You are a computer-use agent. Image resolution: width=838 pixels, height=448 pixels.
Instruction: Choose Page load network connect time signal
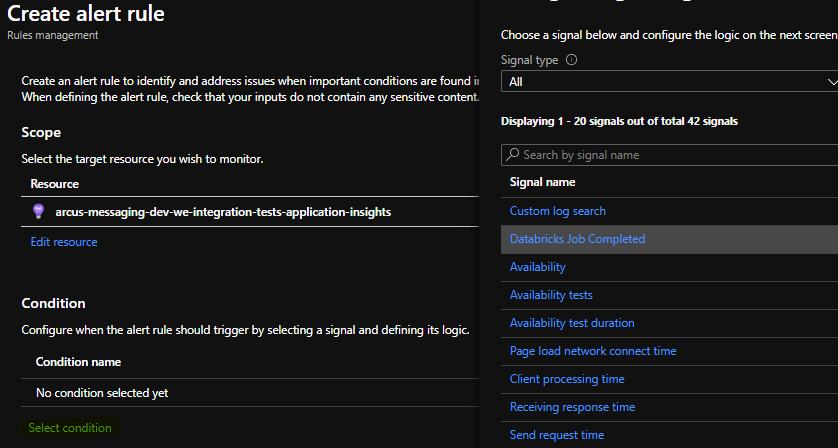[593, 351]
